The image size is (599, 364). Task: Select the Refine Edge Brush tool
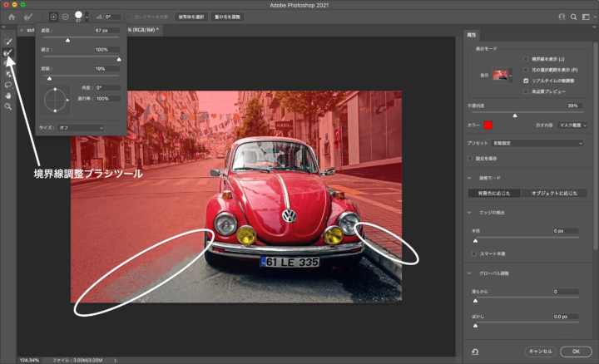[8, 52]
